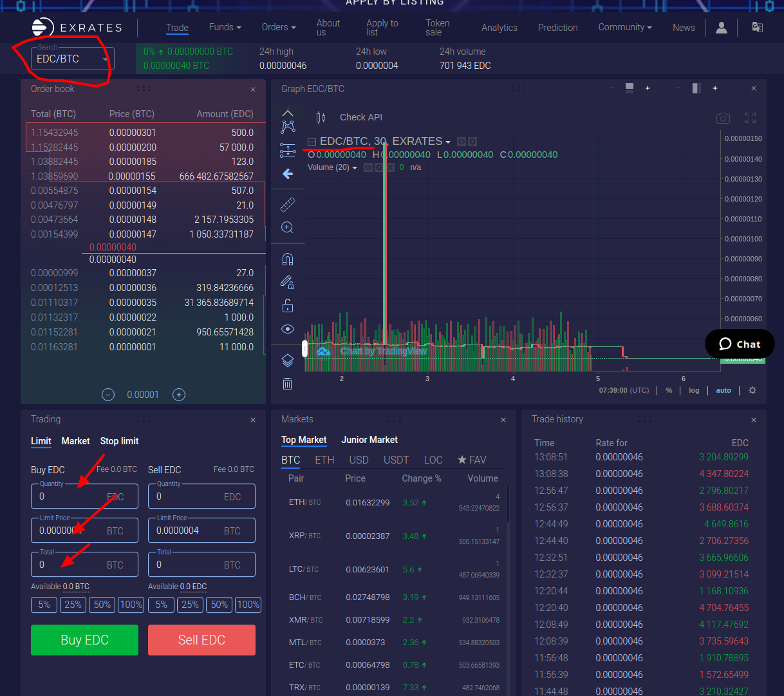Click the green Buy EDC button
Viewport: 784px width, 696px height.
pos(84,640)
